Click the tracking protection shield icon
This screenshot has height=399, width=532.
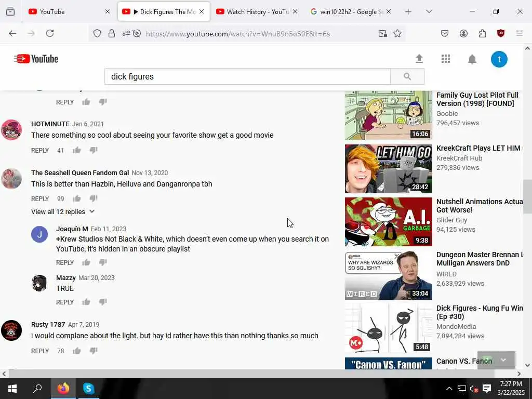tap(97, 34)
